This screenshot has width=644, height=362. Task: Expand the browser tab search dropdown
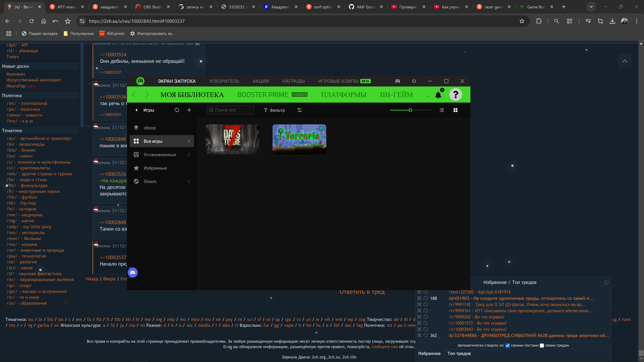coord(591,7)
